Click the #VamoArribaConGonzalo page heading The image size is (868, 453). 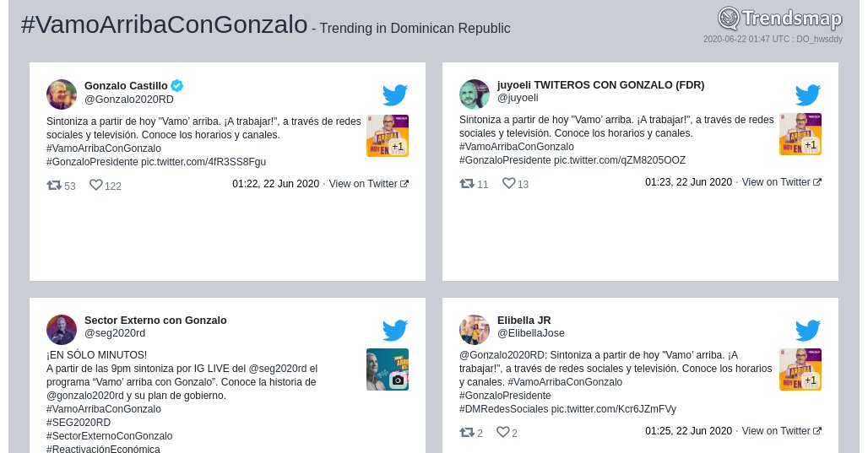[x=164, y=24]
